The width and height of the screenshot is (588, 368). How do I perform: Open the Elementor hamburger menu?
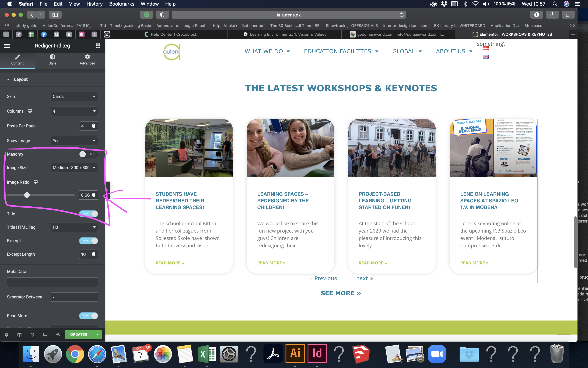(x=7, y=46)
